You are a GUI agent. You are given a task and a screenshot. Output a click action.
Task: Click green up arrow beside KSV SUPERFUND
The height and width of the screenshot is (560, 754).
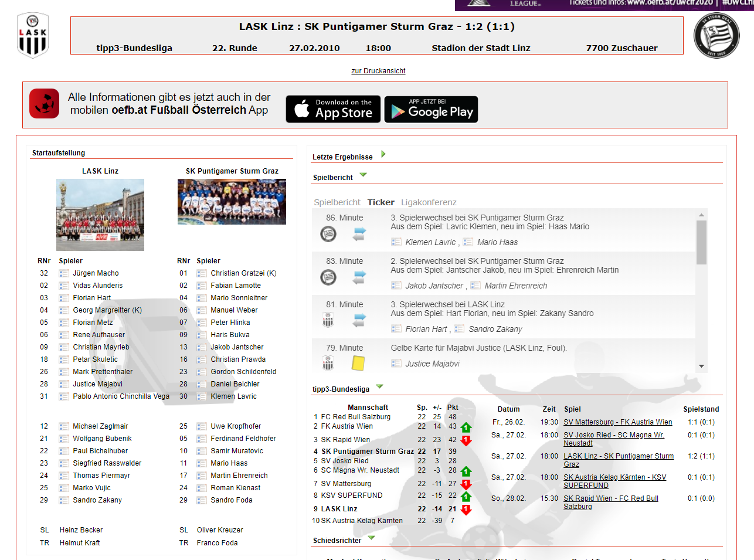point(466,497)
